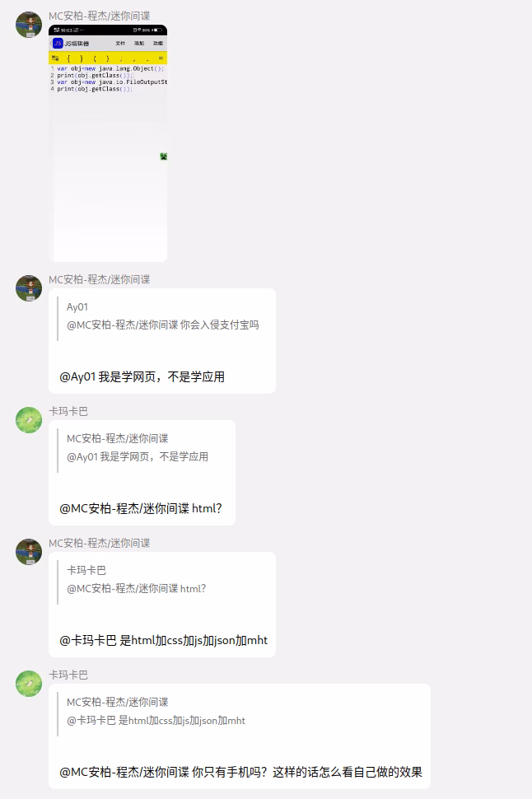Click the green creeper icon in the screenshot
Screen dimensions: 532x799
click(163, 157)
